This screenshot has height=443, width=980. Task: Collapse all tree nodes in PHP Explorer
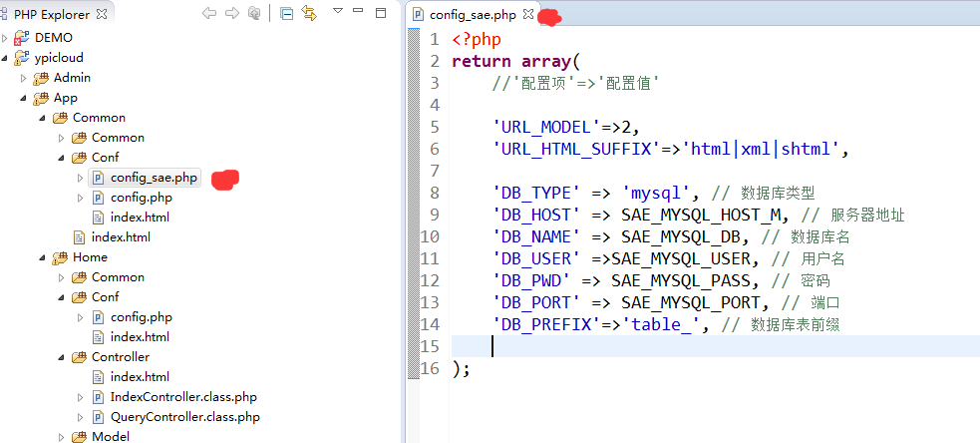pyautogui.click(x=286, y=14)
